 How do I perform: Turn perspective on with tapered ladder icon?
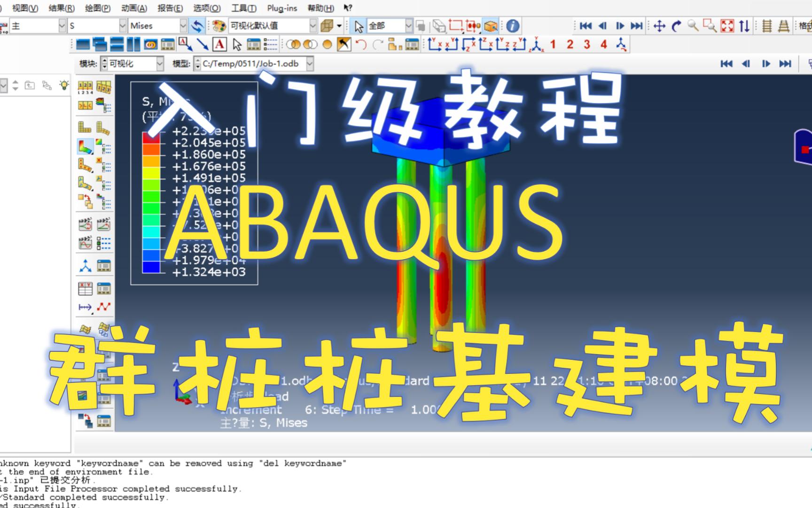783,26
